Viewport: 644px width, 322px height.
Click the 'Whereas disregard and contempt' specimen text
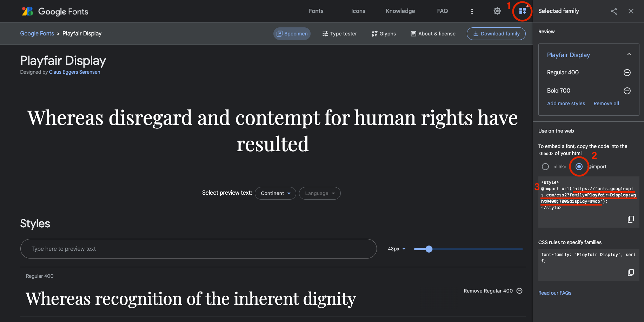[x=273, y=130]
